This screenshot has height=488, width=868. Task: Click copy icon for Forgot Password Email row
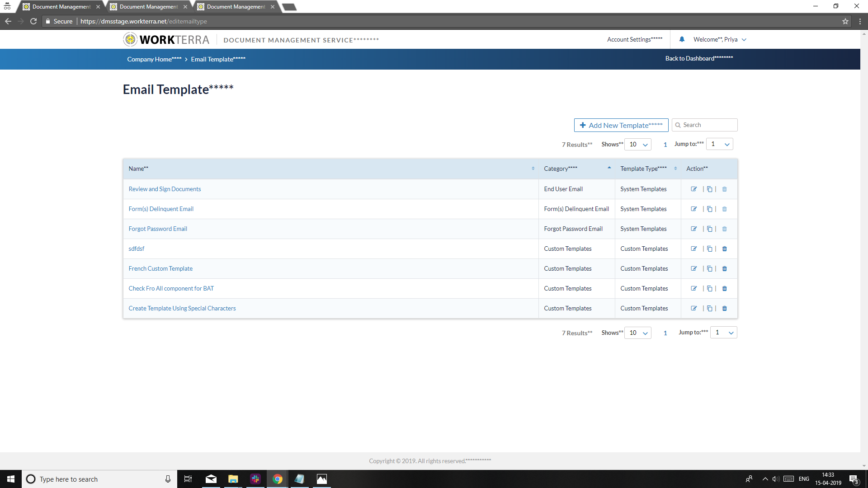(709, 229)
